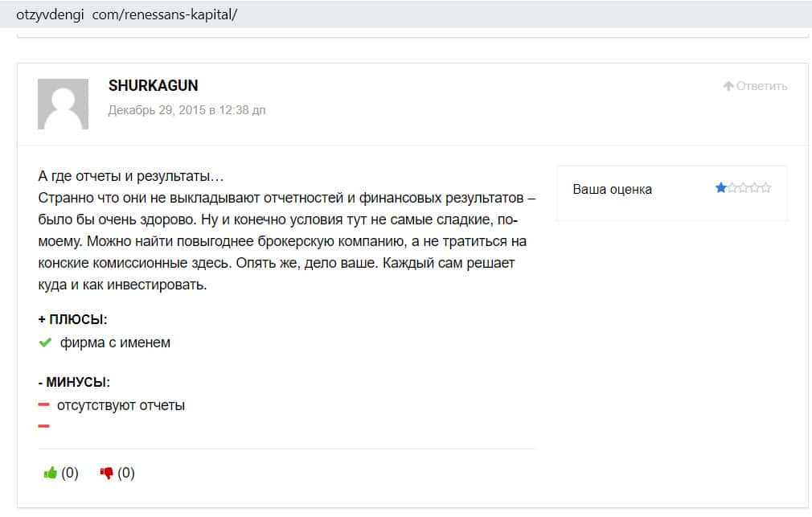Click the green thumbs-up like icon
The width and height of the screenshot is (812, 517).
point(50,473)
